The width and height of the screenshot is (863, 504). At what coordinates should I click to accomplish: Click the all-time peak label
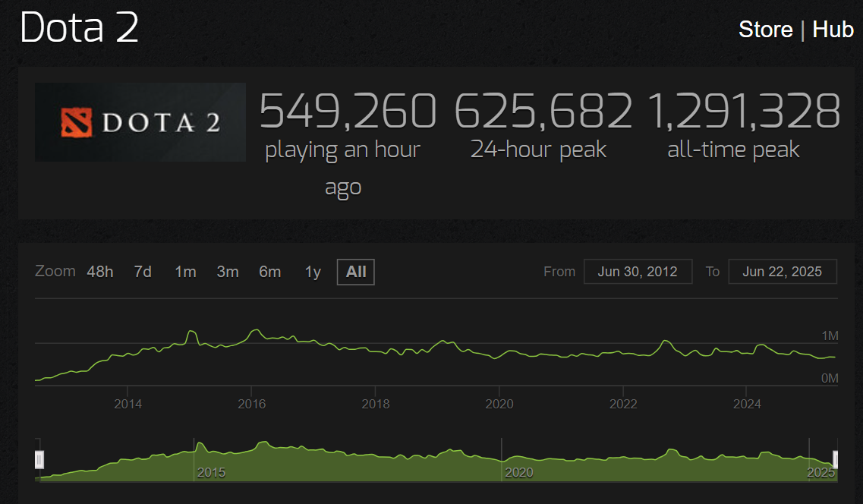[733, 150]
